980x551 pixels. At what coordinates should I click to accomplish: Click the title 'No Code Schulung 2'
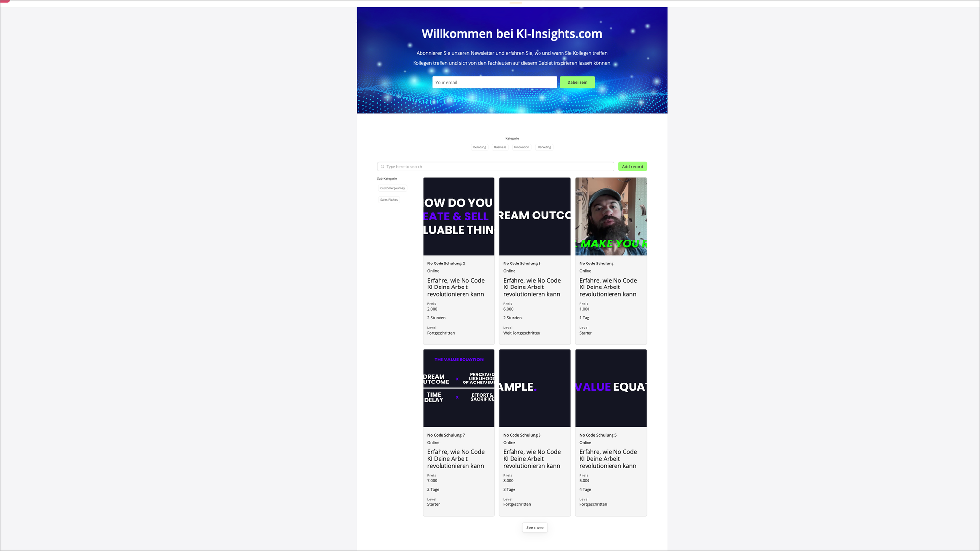446,264
